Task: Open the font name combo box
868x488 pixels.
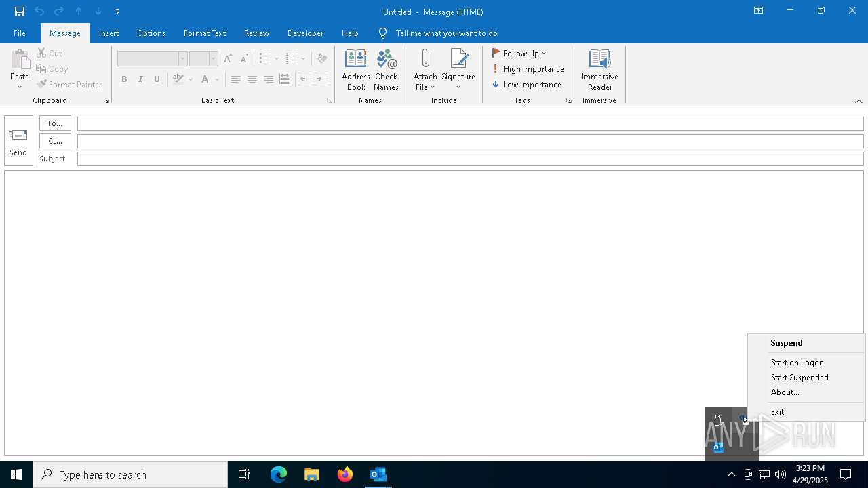Action: pos(152,59)
